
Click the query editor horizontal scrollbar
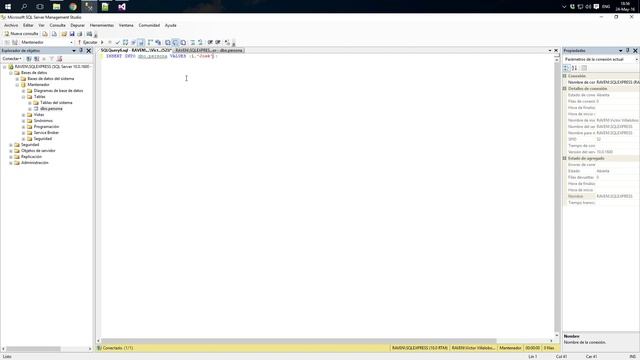tap(300, 340)
